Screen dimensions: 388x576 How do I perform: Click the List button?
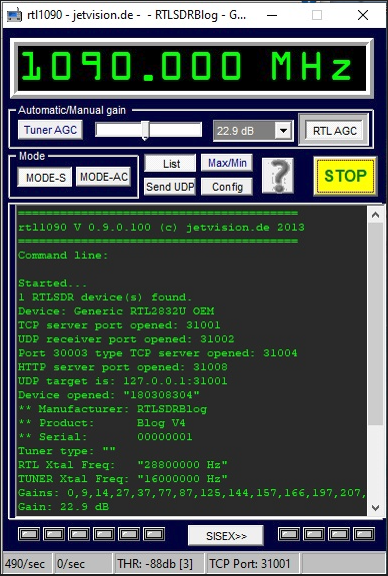click(x=170, y=164)
